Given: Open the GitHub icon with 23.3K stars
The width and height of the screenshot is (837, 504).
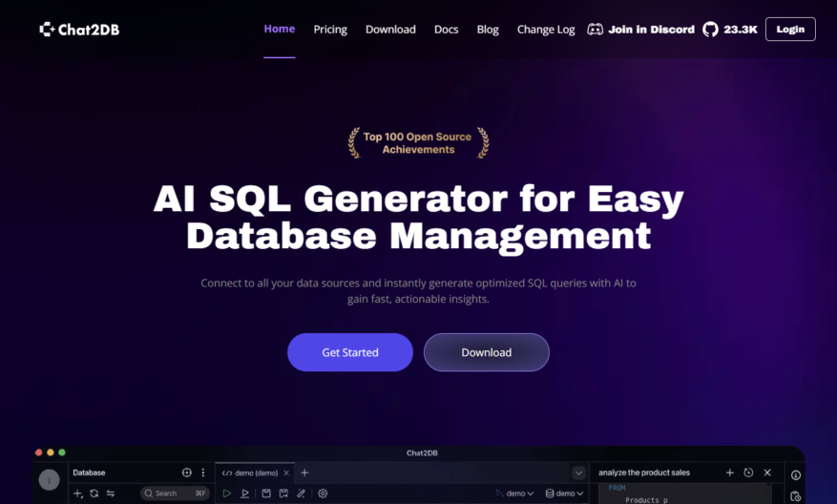Looking at the screenshot, I should (x=710, y=30).
